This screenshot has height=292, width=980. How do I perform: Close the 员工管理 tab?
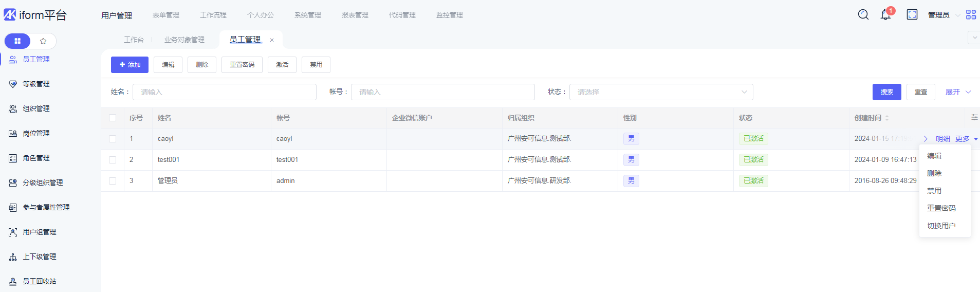[x=272, y=40]
